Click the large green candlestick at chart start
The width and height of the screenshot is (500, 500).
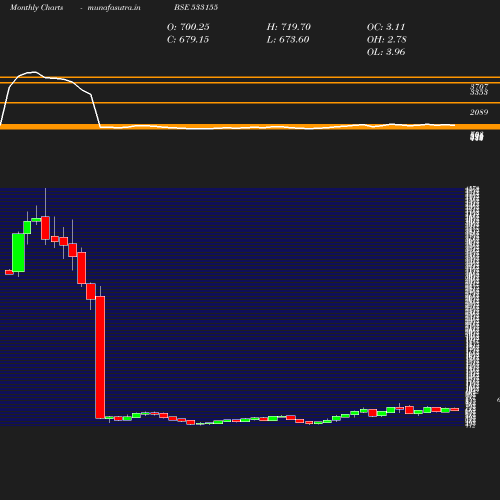click(18, 252)
